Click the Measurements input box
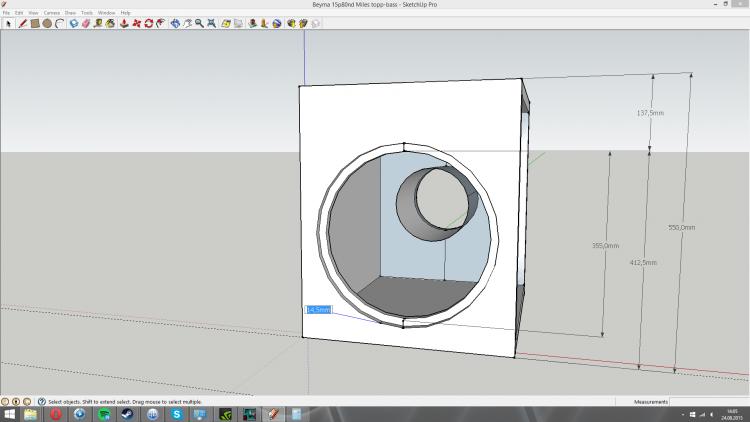Viewport: 750px width, 422px height. coord(708,401)
